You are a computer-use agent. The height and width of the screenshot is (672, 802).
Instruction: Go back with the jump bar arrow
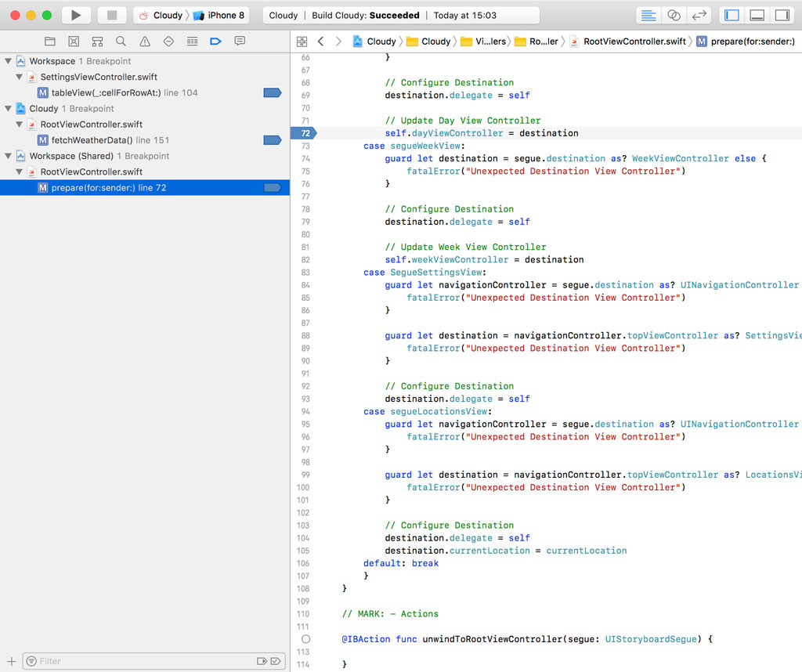pos(321,42)
